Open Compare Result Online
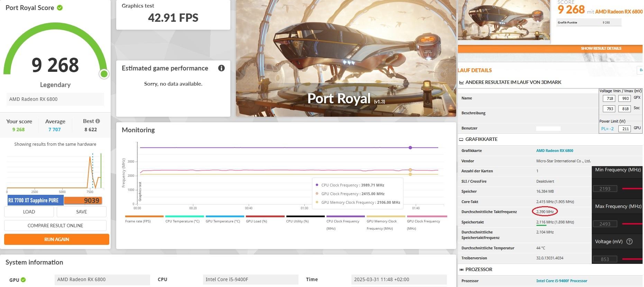The height and width of the screenshot is (287, 644). point(55,226)
